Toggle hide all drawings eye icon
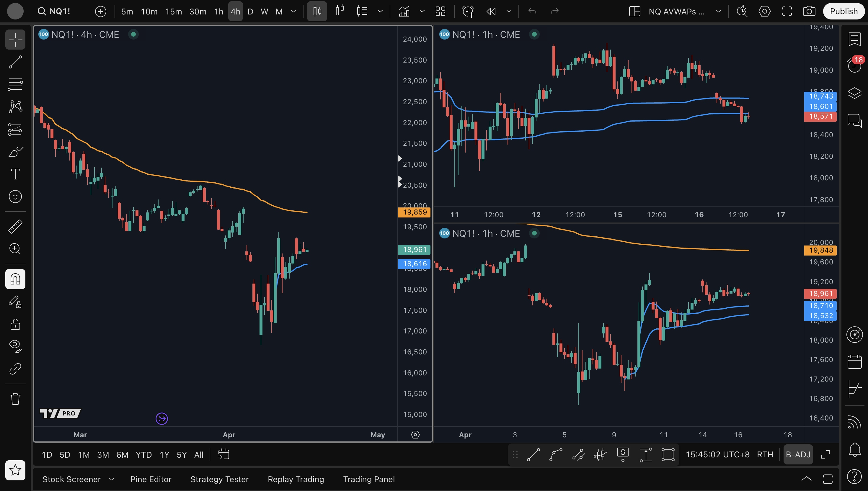The image size is (868, 491). tap(15, 345)
